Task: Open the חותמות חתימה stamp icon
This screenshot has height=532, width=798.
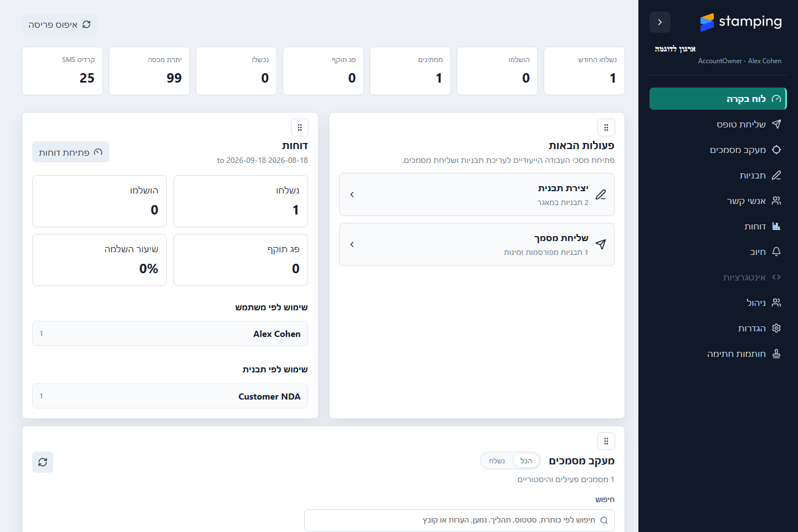Action: pos(776,354)
